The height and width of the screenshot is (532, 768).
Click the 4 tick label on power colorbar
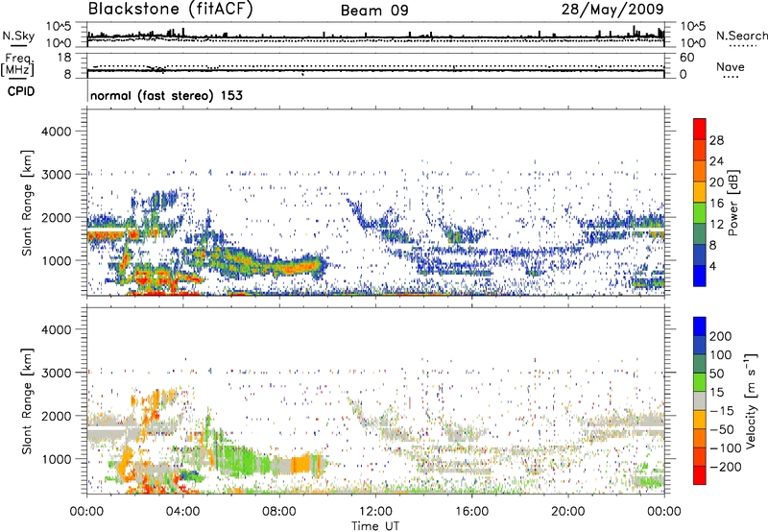tap(712, 266)
